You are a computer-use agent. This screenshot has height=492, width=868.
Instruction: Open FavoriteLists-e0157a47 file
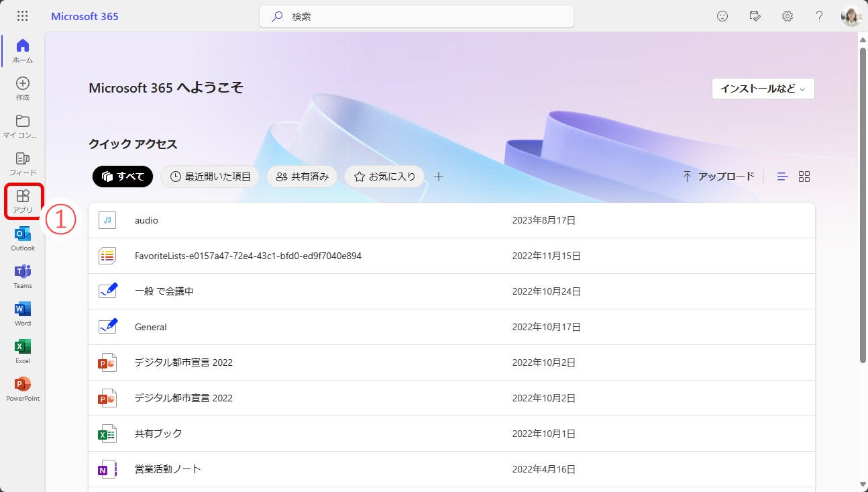coord(248,256)
